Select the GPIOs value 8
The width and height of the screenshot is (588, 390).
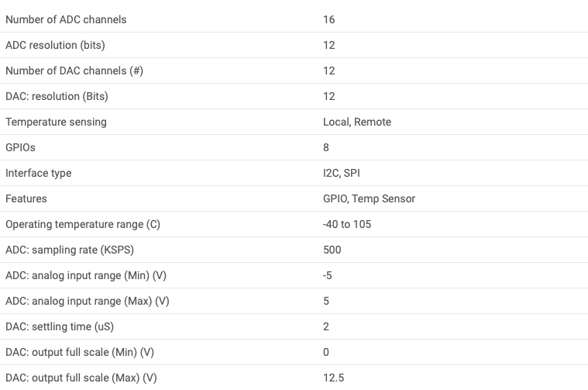click(326, 147)
